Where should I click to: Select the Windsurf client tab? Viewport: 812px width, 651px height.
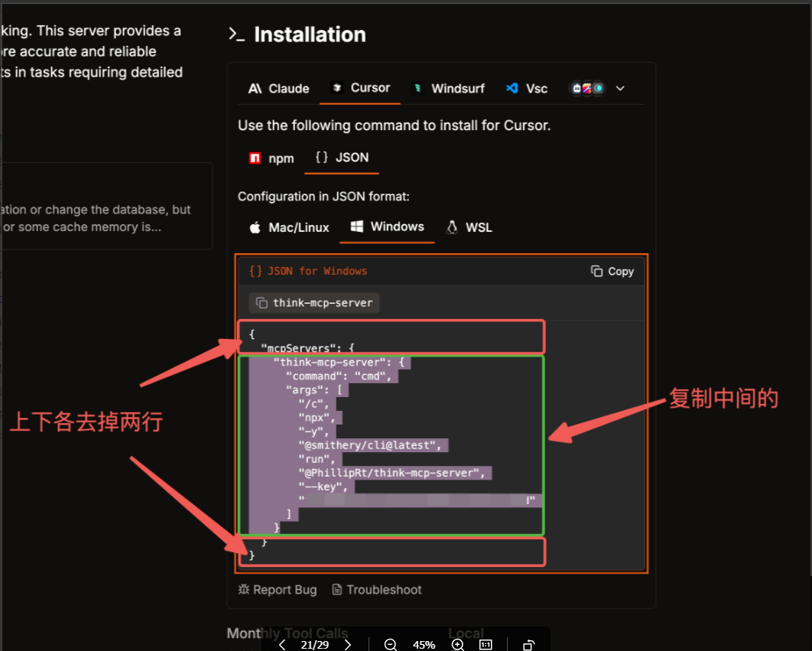(x=448, y=89)
